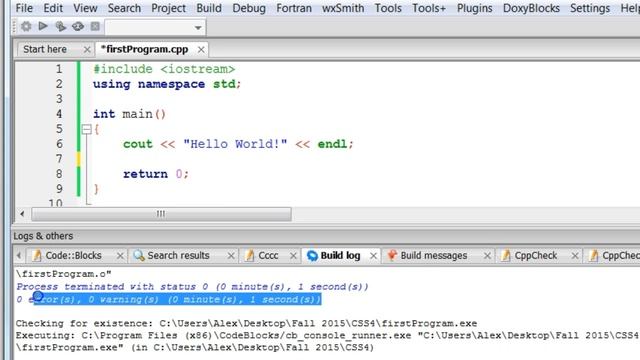640x360 pixels.
Task: Open the Settings menu
Action: (x=590, y=8)
